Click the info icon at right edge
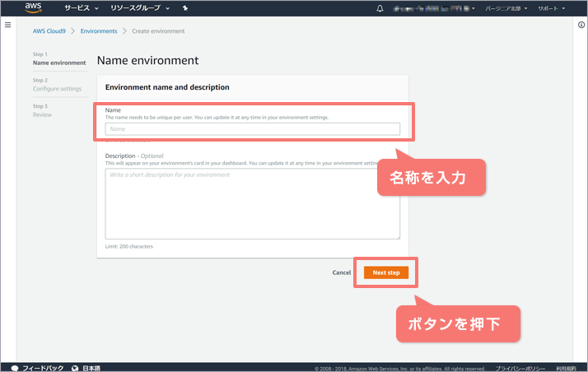588x372 pixels. 581,26
